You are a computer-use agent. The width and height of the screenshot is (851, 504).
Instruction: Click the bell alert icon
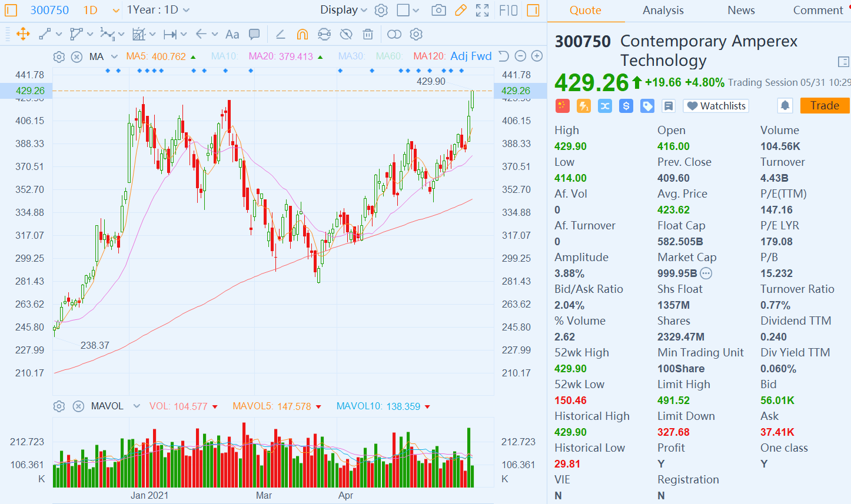coord(783,105)
